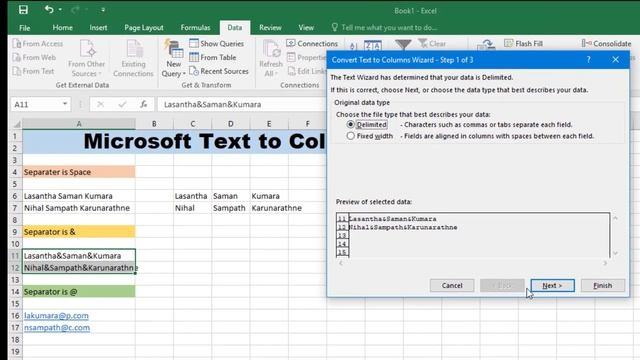
Task: Click preview scroll up arrow
Action: (x=615, y=218)
